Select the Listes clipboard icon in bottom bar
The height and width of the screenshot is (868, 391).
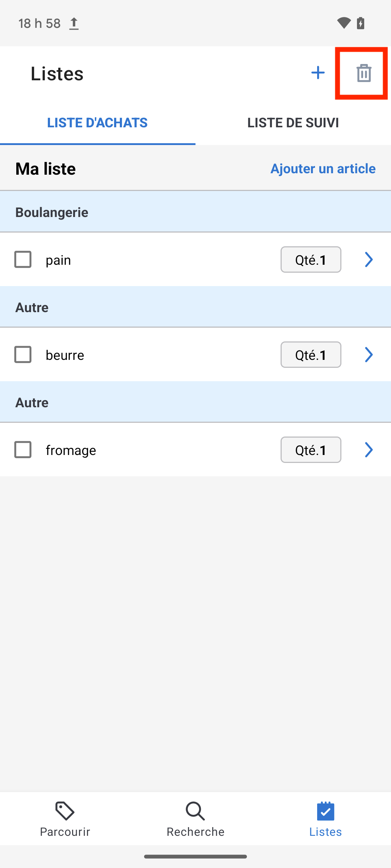(325, 811)
